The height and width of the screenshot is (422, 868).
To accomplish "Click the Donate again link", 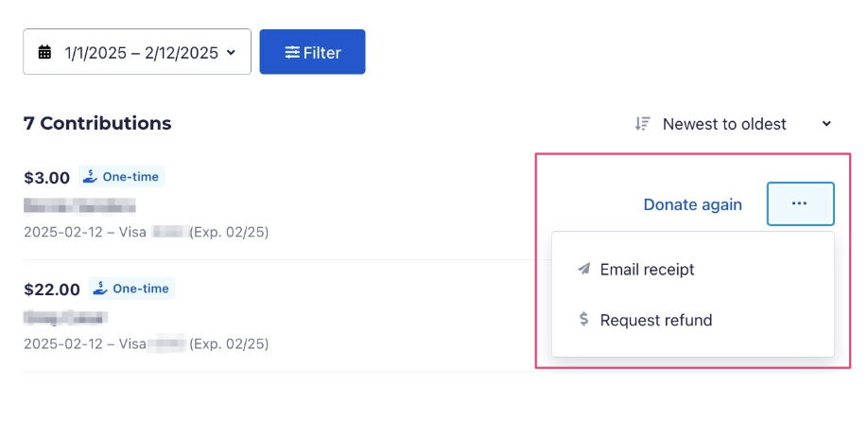I will tap(692, 204).
